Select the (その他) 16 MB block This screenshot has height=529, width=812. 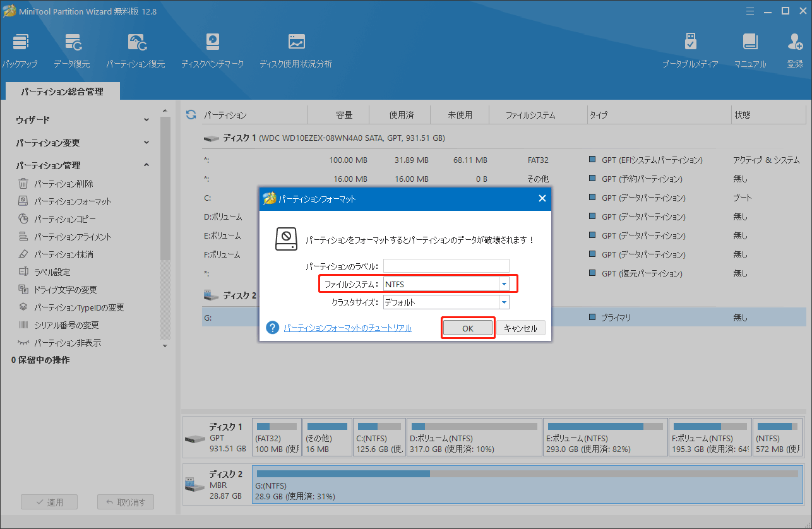[326, 437]
